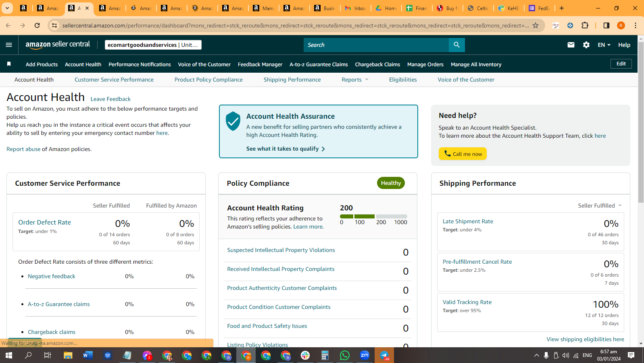
Task: Launch Microsoft Word from the taskbar
Action: pyautogui.click(x=88, y=355)
